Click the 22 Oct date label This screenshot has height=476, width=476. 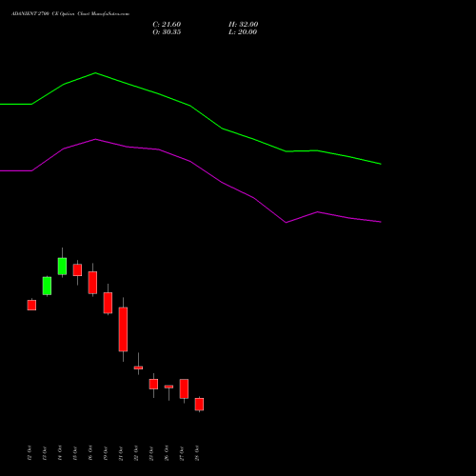(x=136, y=453)
